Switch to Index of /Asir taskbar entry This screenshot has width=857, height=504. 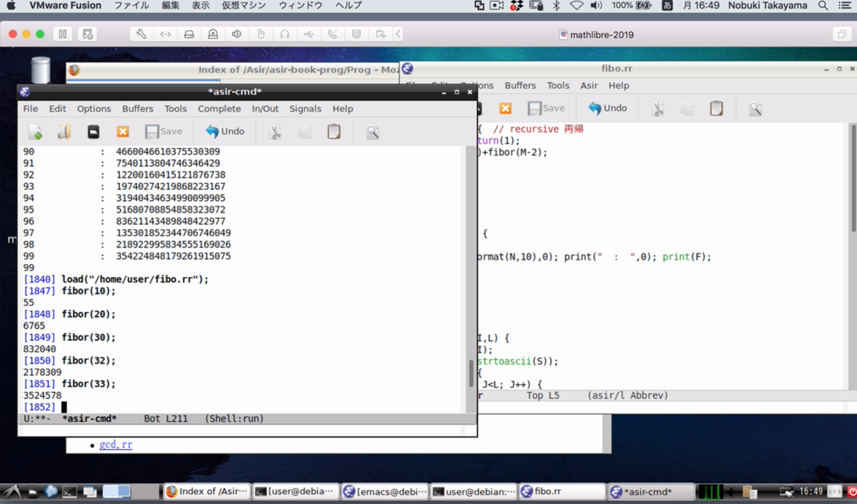207,491
